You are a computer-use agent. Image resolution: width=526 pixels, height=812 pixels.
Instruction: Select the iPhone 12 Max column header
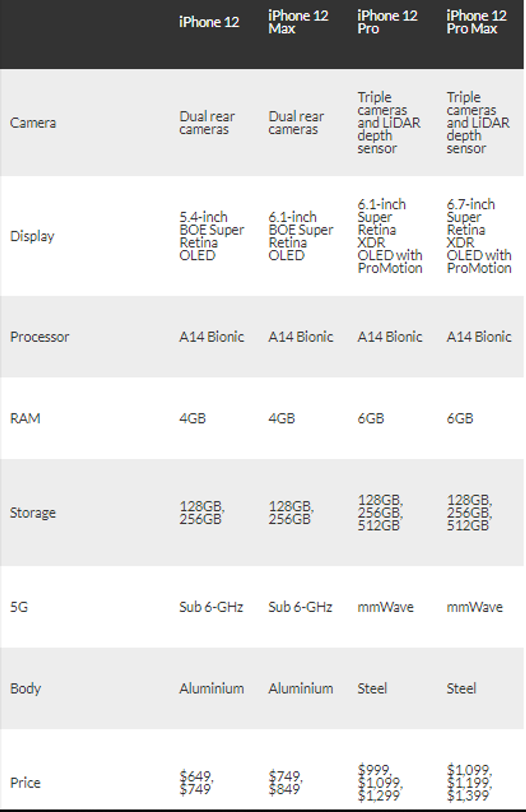click(x=298, y=22)
